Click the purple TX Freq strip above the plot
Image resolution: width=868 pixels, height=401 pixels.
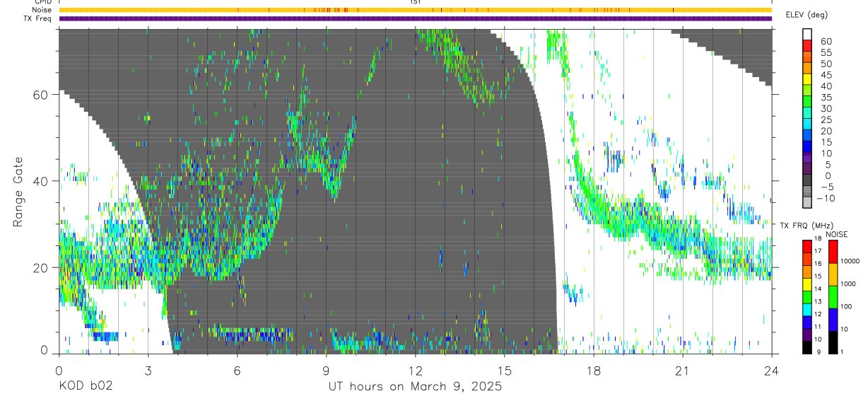click(415, 18)
